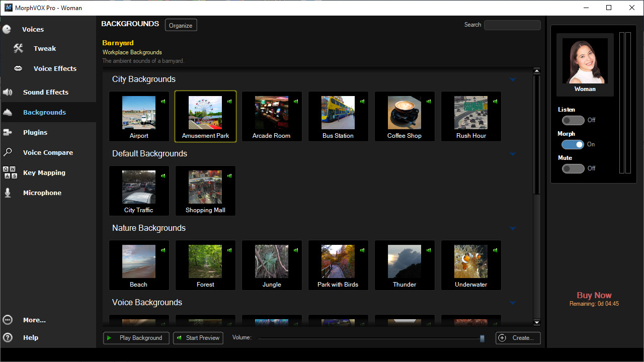Turn off the Morph switch
Image resolution: width=644 pixels, height=362 pixels.
point(573,144)
